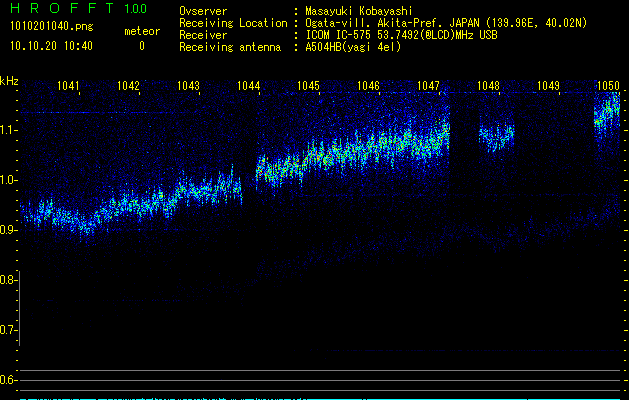Select the 1.0 kHz axis label
The width and height of the screenshot is (629, 400).
[x=9, y=180]
